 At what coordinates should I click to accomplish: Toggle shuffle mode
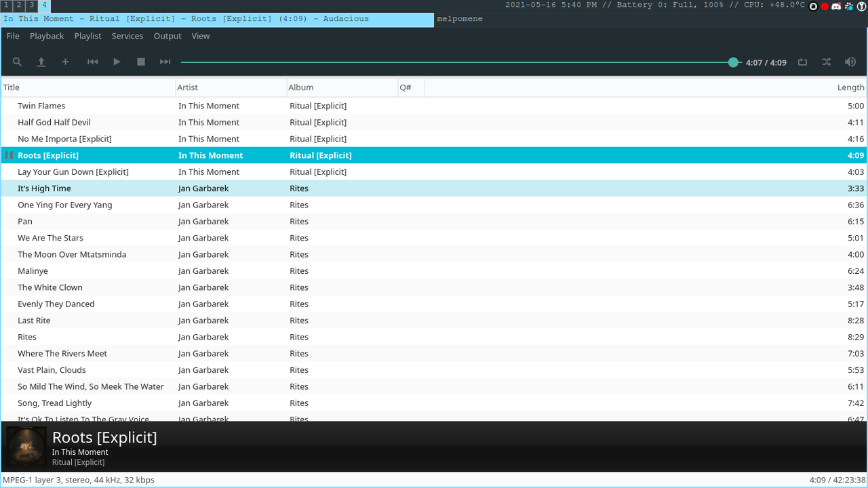point(826,62)
